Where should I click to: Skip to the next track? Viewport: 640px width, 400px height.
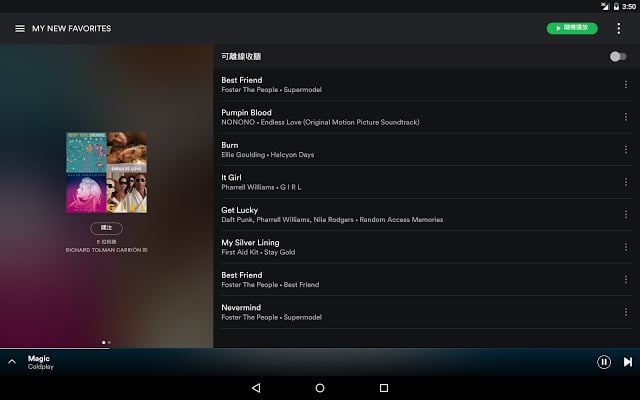pyautogui.click(x=628, y=362)
